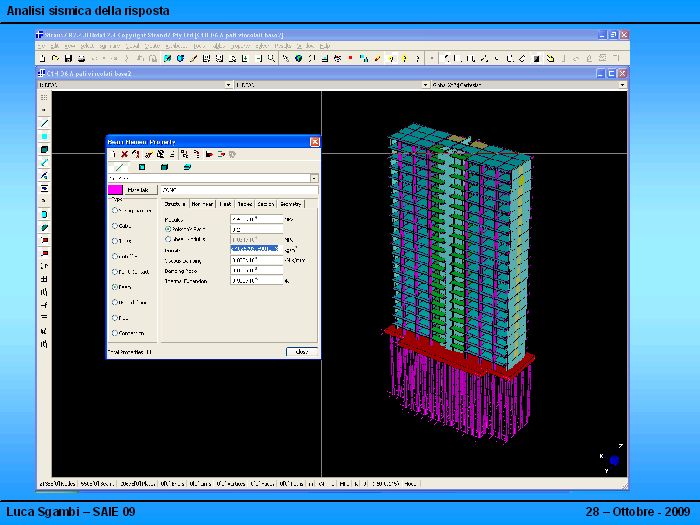Image resolution: width=700 pixels, height=525 pixels.
Task: Expand the rightmost dropdown above the model view
Action: [623, 85]
